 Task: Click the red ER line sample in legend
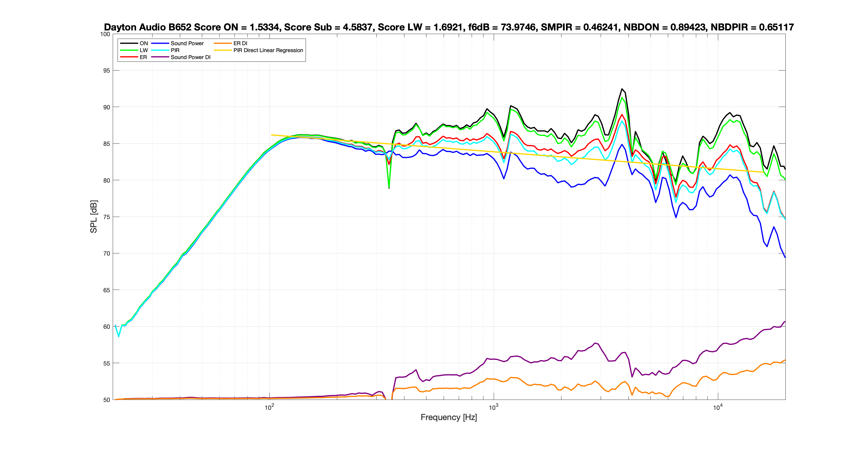[x=129, y=57]
